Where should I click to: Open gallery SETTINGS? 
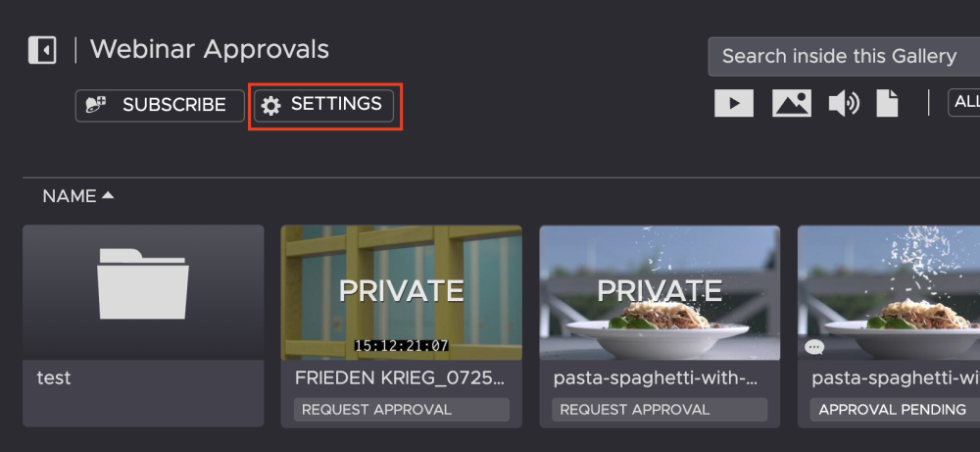coord(324,105)
